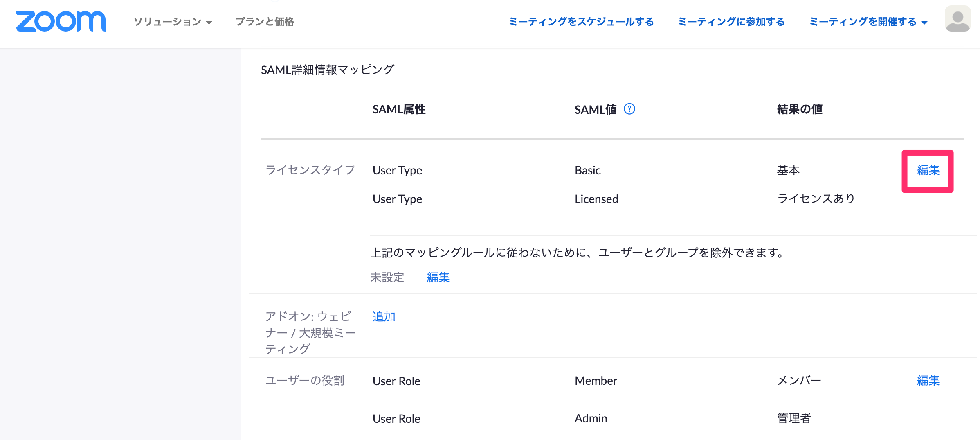Click ミーティングをスケジュールする link
Image resolution: width=980 pixels, height=440 pixels.
[x=581, y=22]
